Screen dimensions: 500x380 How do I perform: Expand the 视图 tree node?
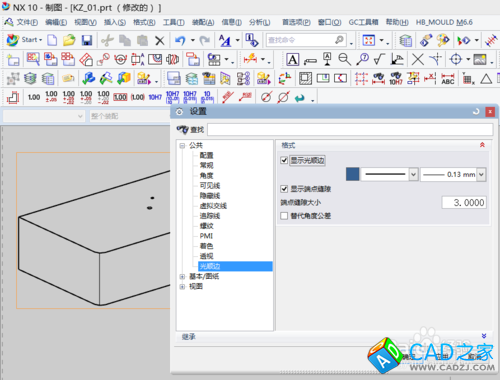coord(182,287)
